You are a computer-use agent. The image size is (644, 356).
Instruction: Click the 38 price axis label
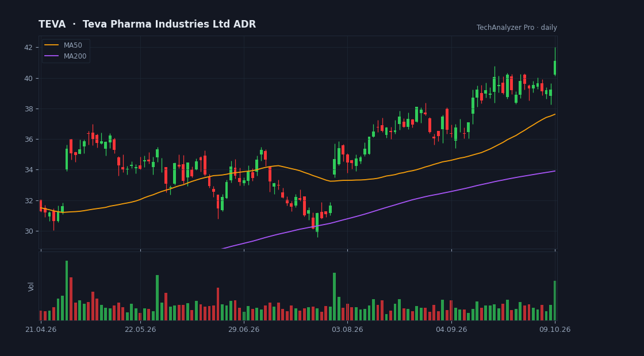tap(28, 109)
